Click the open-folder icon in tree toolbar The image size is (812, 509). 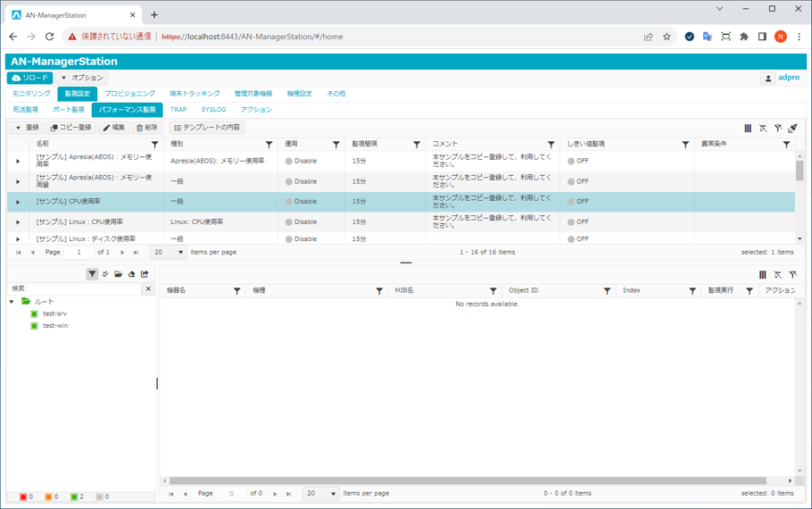pos(118,273)
